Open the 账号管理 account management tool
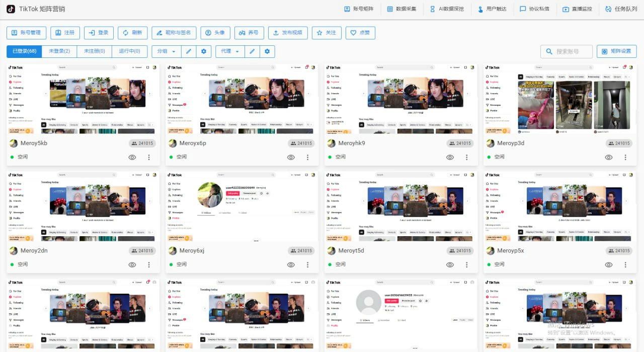The image size is (644, 352). (x=26, y=33)
